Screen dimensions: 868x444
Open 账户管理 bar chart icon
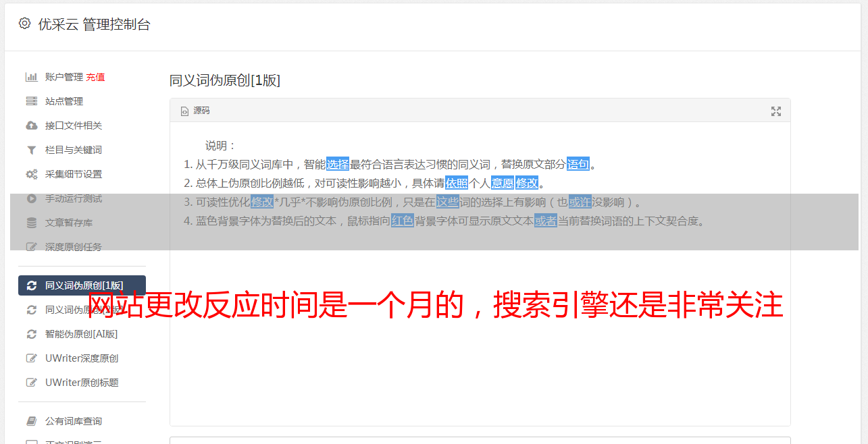point(31,77)
